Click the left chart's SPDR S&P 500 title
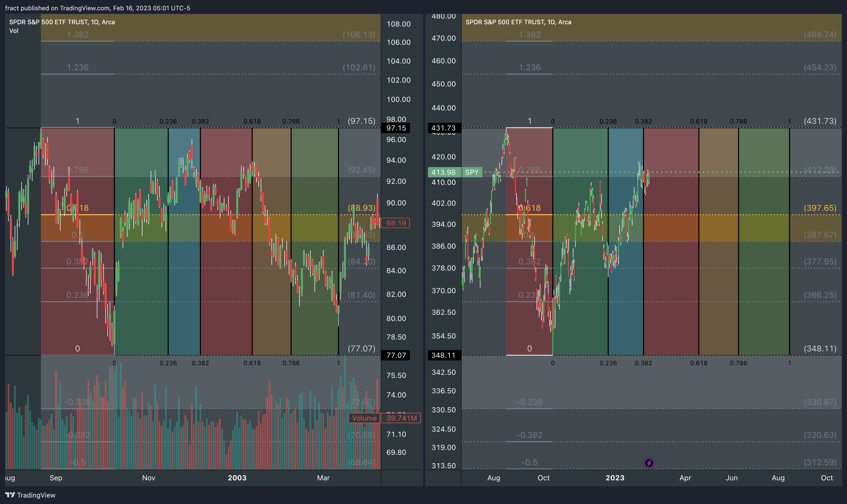The height and width of the screenshot is (504, 847). [62, 22]
